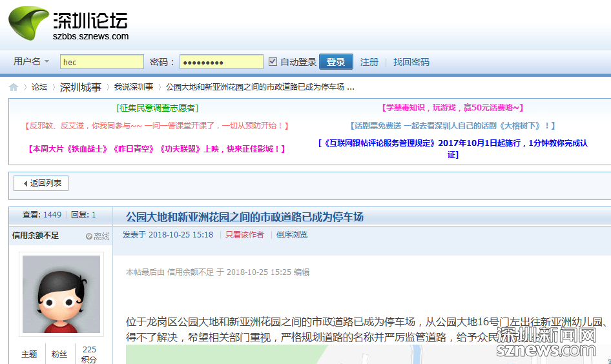
Task: Open the 征集民意调查志愿者 announcement
Action: pos(157,108)
